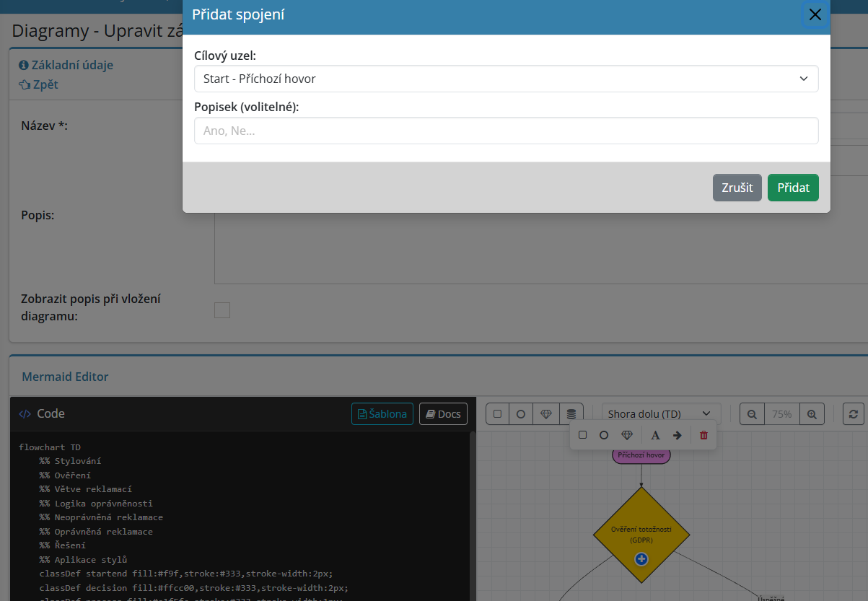This screenshot has width=868, height=601.
Task: Click the 'A' edit text icon
Action: [x=655, y=435]
